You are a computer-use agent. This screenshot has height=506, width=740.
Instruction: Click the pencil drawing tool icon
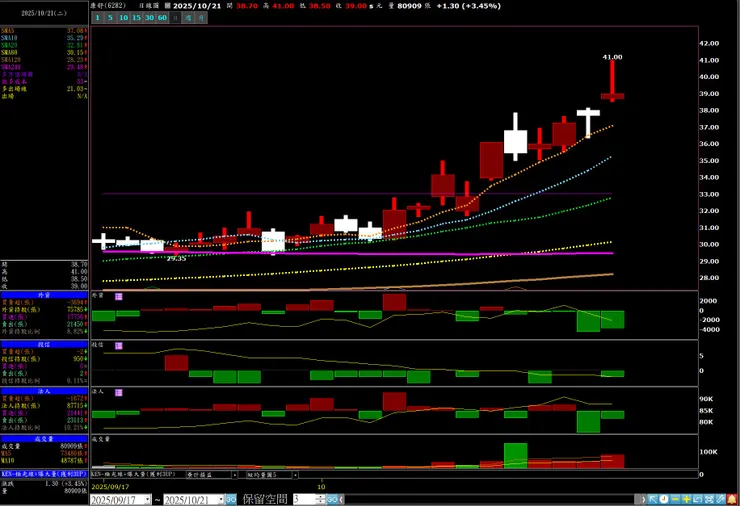[720, 499]
